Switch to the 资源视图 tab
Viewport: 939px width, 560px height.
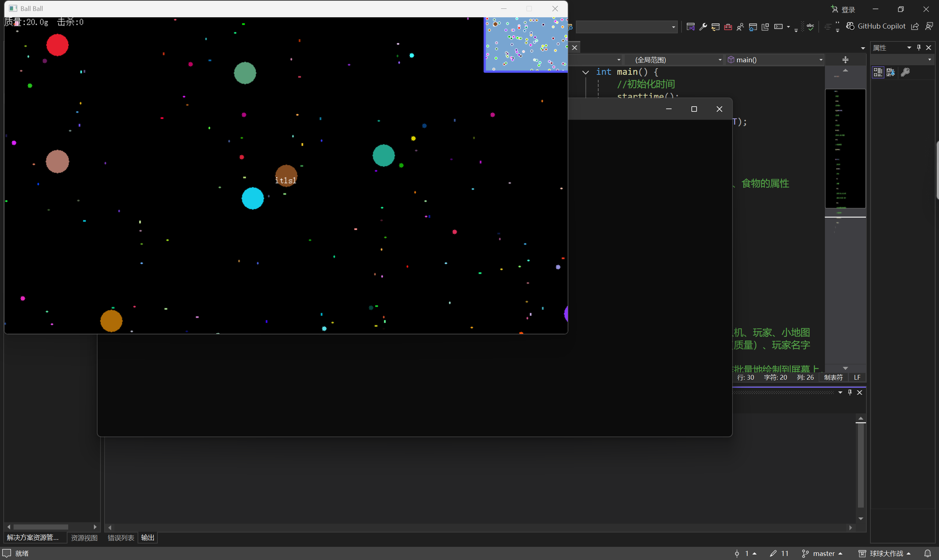[84, 538]
